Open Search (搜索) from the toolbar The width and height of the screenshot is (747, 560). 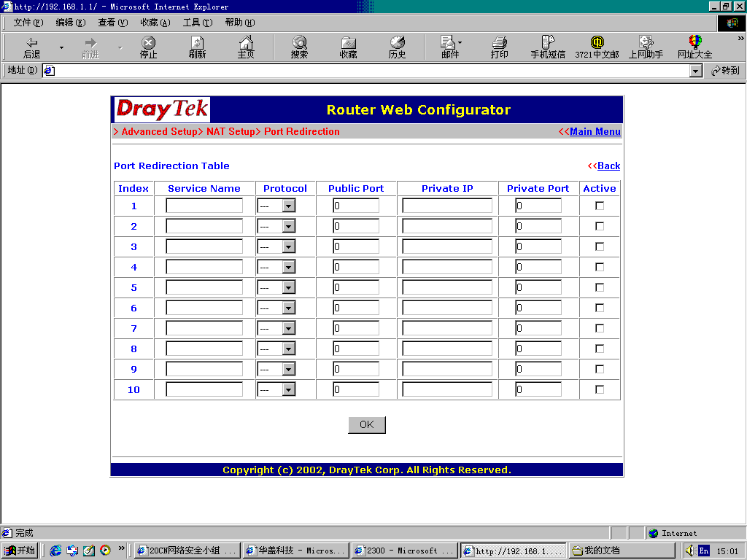pyautogui.click(x=300, y=47)
